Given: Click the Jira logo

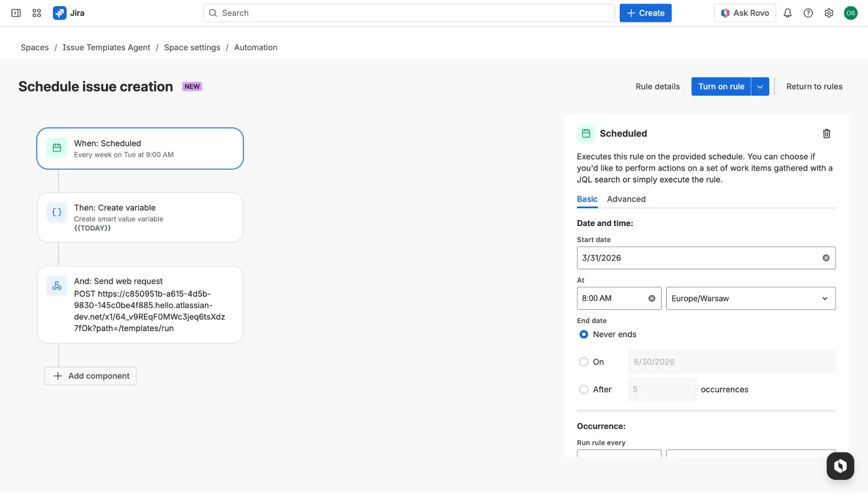Looking at the screenshot, I should [x=59, y=13].
